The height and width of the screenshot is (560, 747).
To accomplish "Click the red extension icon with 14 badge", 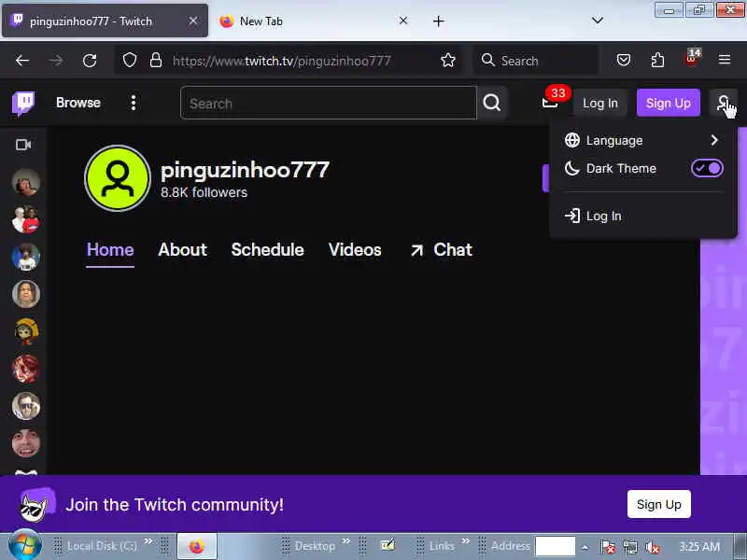I will [x=692, y=59].
